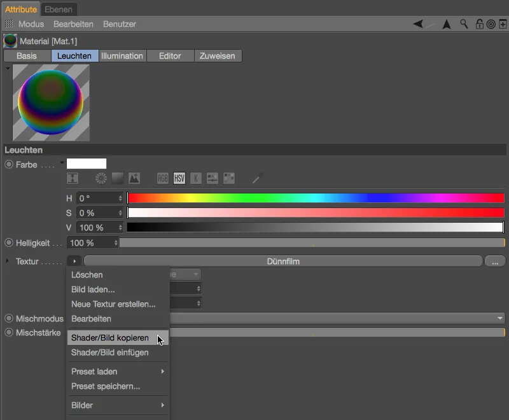This screenshot has width=509, height=420.
Task: Open new Attribute manager plus icon
Action: pyautogui.click(x=503, y=24)
